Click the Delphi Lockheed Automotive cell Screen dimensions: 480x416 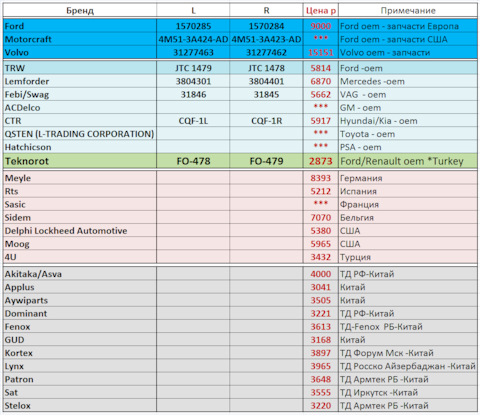80,231
